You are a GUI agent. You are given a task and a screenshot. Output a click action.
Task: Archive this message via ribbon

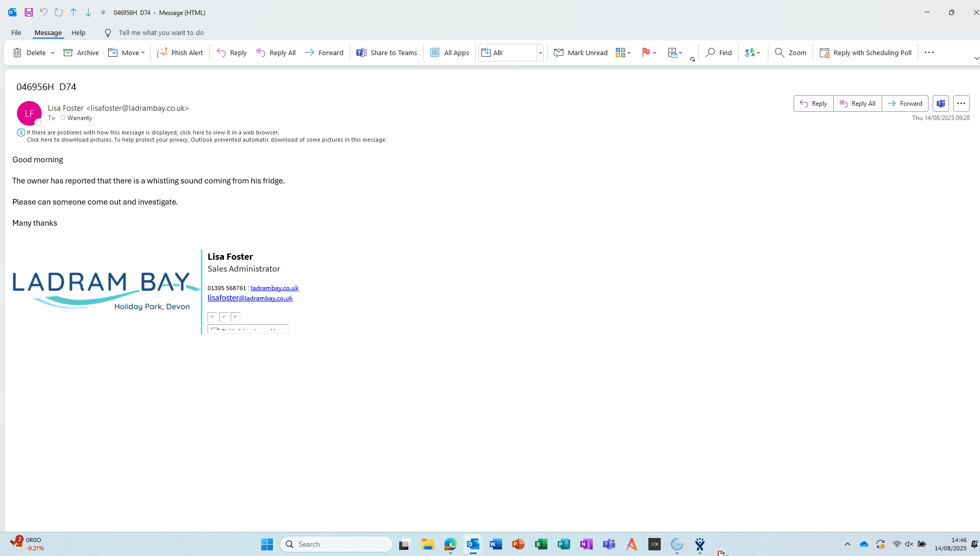click(x=81, y=53)
